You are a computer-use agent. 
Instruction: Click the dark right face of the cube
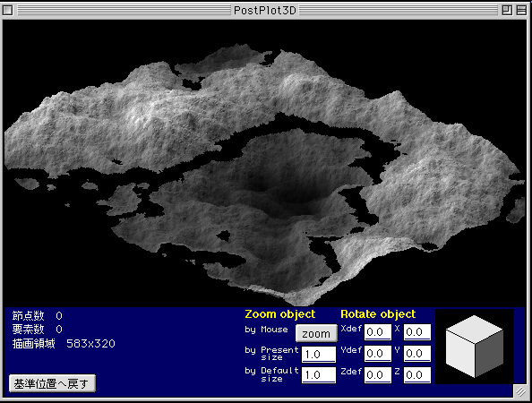489,353
